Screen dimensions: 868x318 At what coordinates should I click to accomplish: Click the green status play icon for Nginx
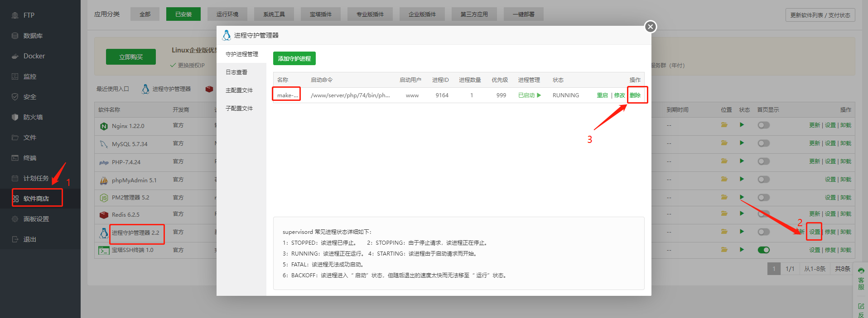click(x=742, y=125)
